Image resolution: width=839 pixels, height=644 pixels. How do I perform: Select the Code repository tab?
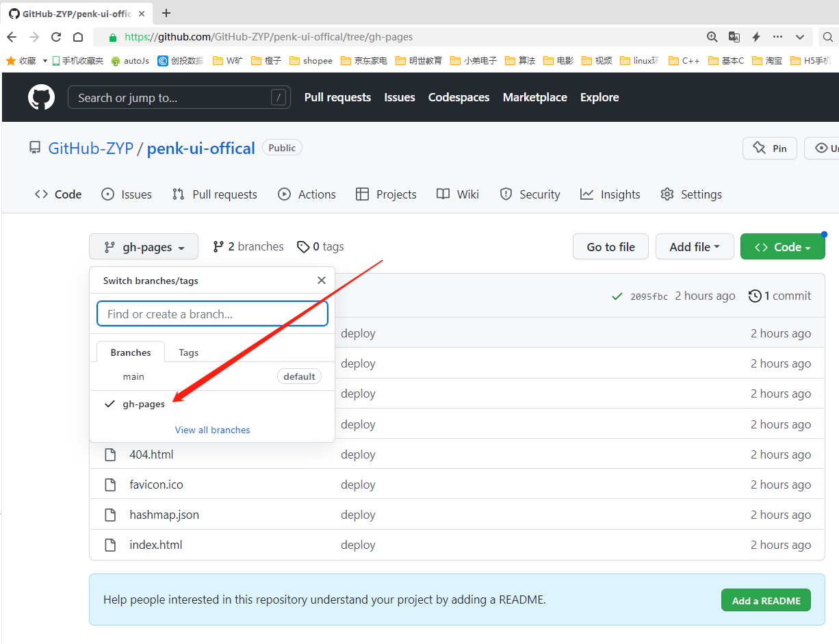58,194
